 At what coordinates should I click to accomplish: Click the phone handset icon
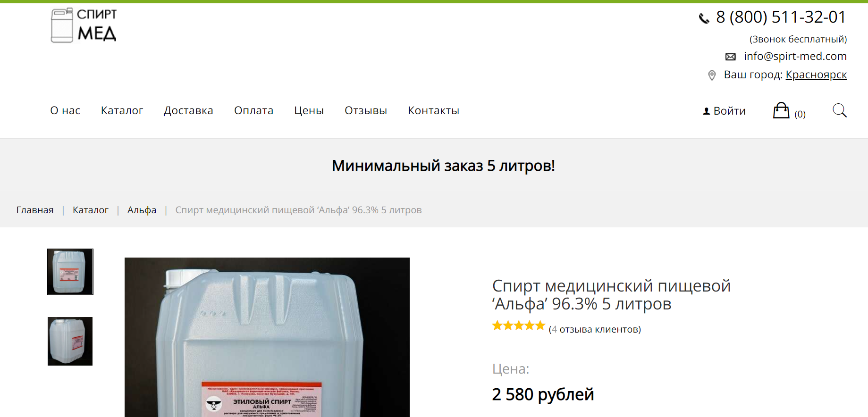[x=704, y=18]
